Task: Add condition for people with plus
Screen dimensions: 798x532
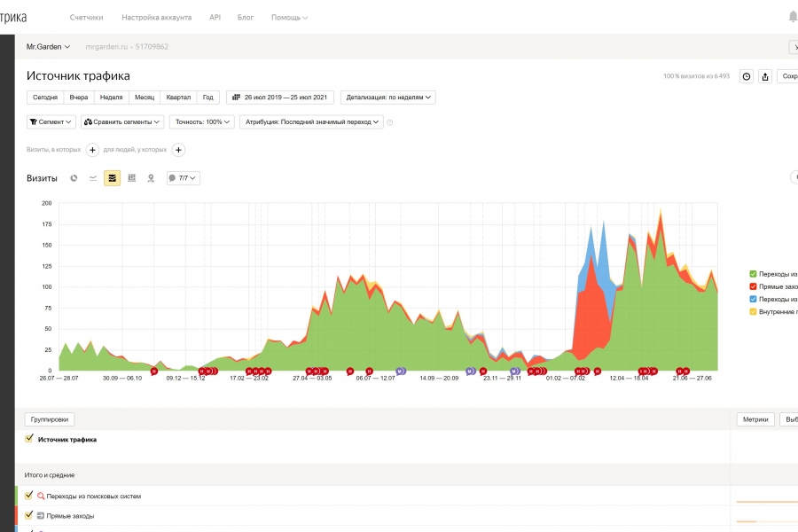Action: (x=178, y=150)
